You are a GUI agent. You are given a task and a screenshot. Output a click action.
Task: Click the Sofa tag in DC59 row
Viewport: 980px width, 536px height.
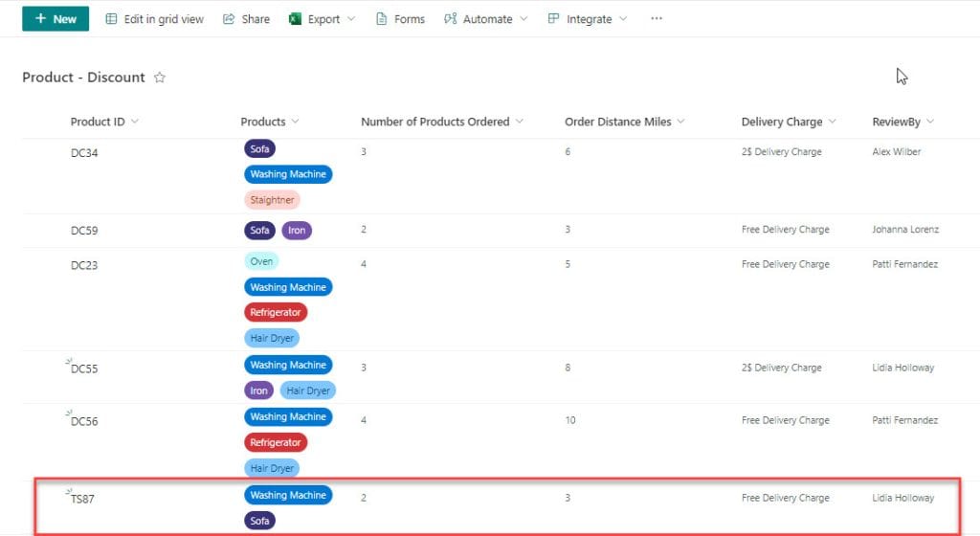[260, 231]
